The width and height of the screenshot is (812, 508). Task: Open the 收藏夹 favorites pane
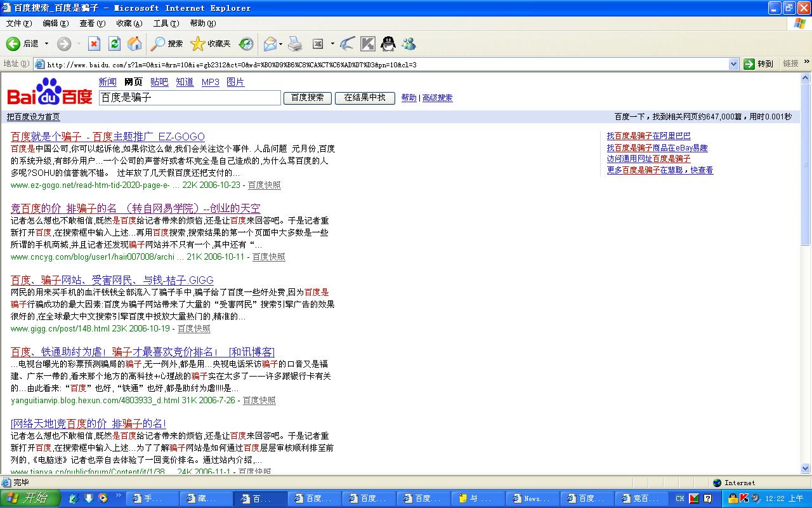211,44
